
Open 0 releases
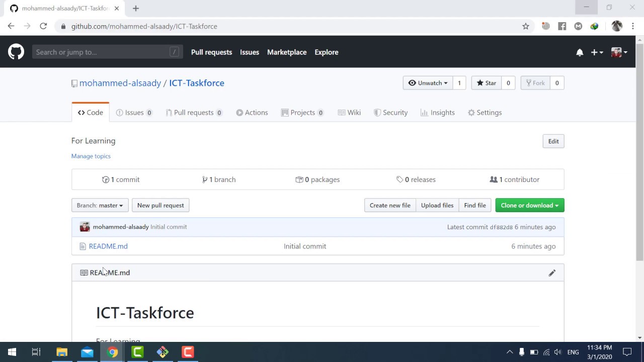point(416,179)
